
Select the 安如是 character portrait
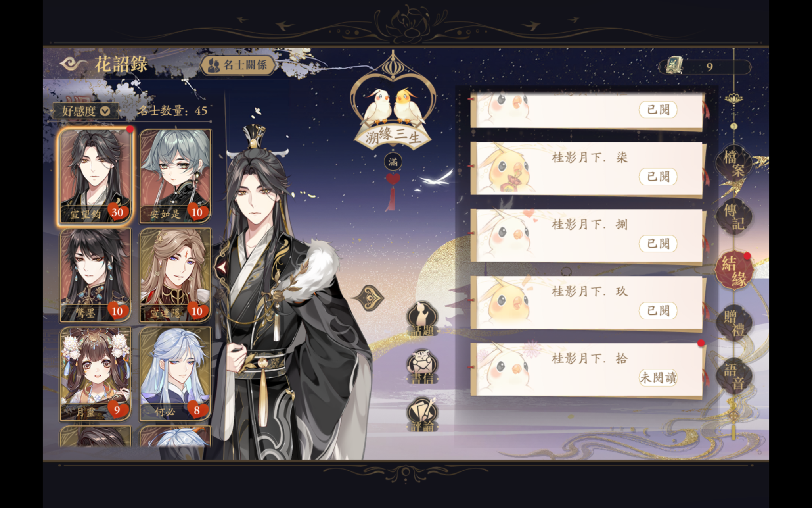click(175, 176)
